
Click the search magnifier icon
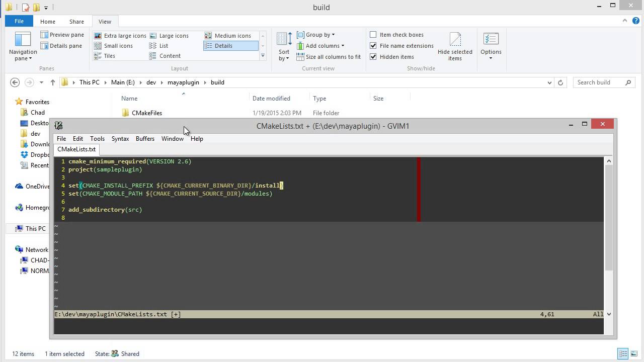click(x=628, y=82)
